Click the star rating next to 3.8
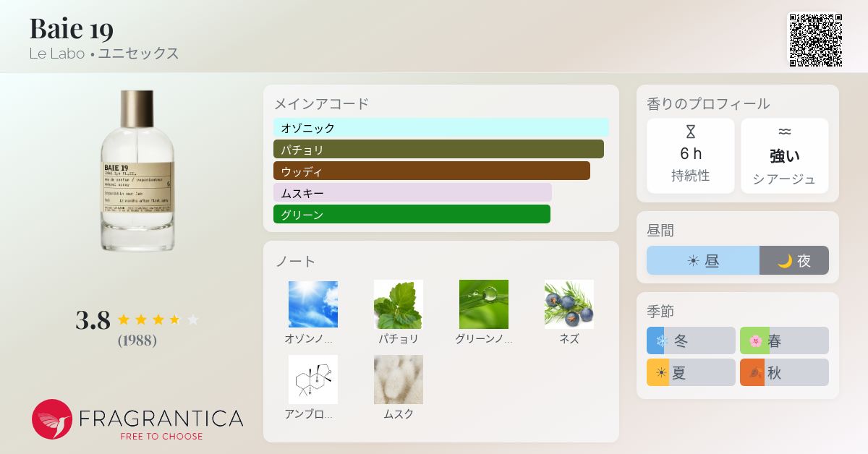 pyautogui.click(x=158, y=320)
